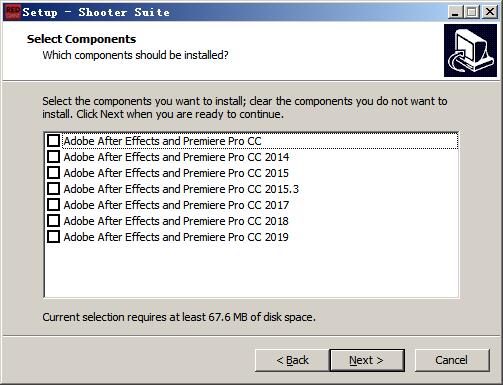Image resolution: width=503 pixels, height=385 pixels.
Task: Minimize the Setup window
Action: click(455, 12)
